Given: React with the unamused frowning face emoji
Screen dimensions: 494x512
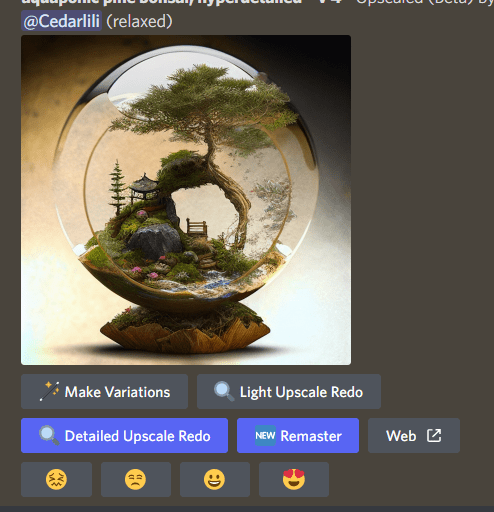Looking at the screenshot, I should click(x=135, y=479).
